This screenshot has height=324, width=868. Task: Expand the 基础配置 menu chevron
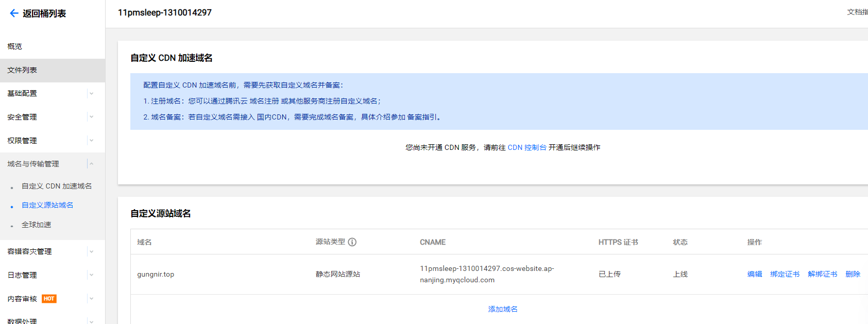[91, 94]
